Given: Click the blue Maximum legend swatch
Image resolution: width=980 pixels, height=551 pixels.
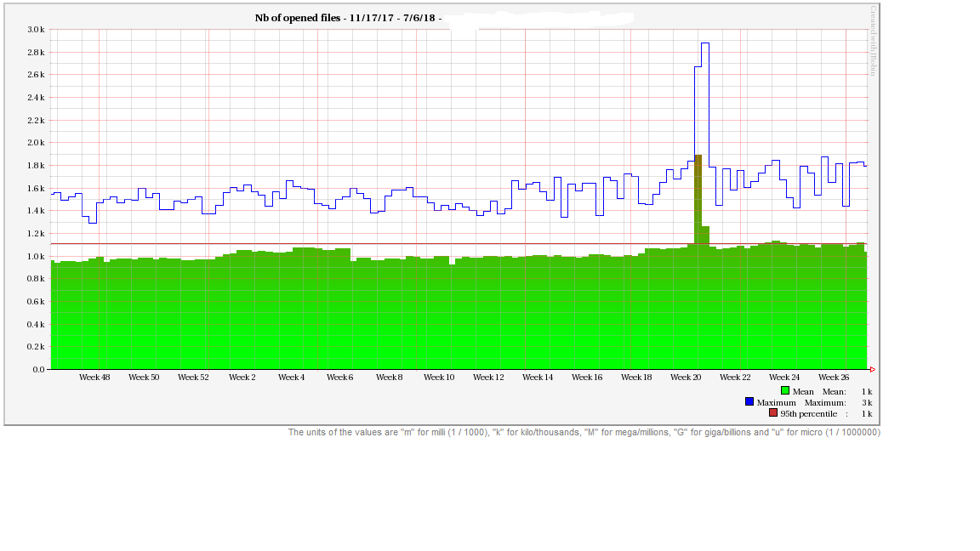Looking at the screenshot, I should click(749, 402).
